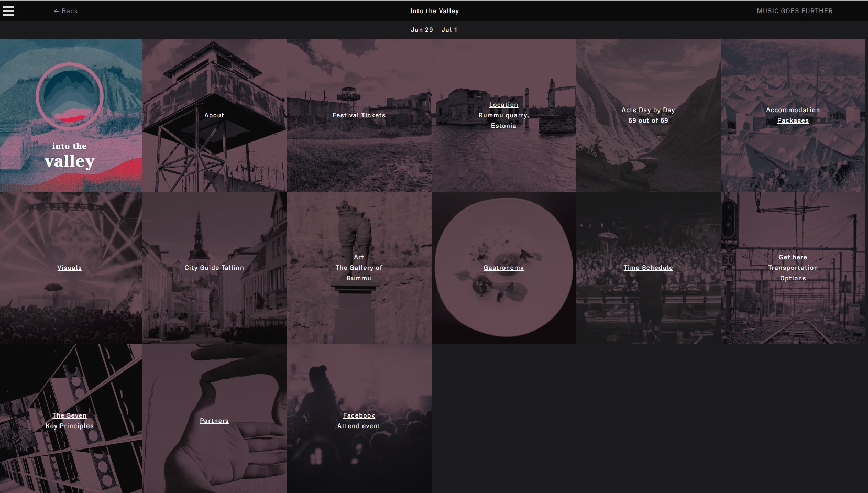Open the Facebook link
The height and width of the screenshot is (493, 868).
coord(359,415)
